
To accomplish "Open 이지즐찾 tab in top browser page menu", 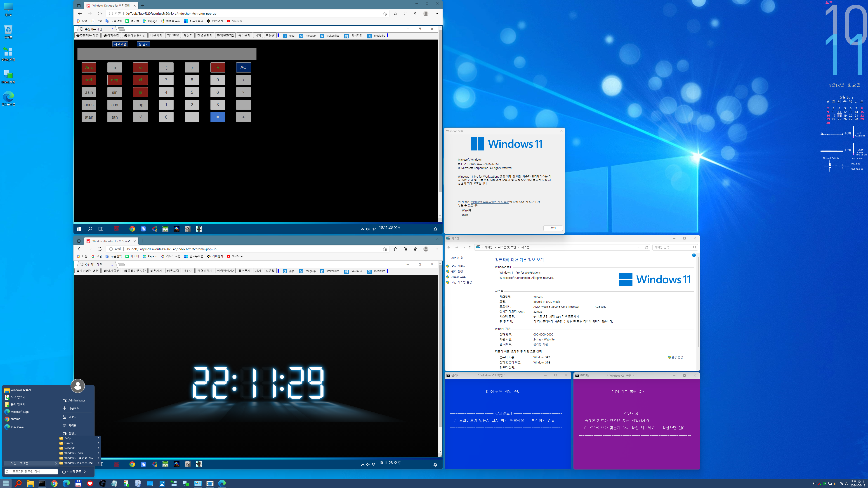I will point(111,35).
